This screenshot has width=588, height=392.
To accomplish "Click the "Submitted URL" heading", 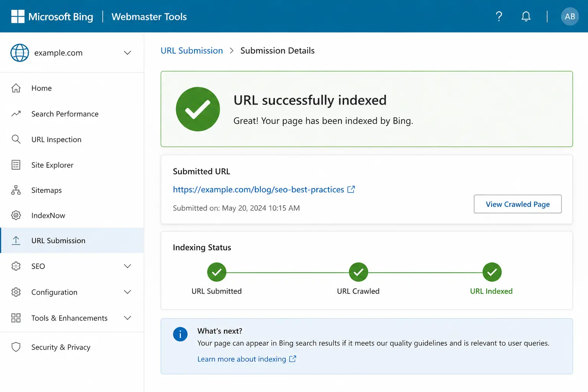I will point(201,171).
